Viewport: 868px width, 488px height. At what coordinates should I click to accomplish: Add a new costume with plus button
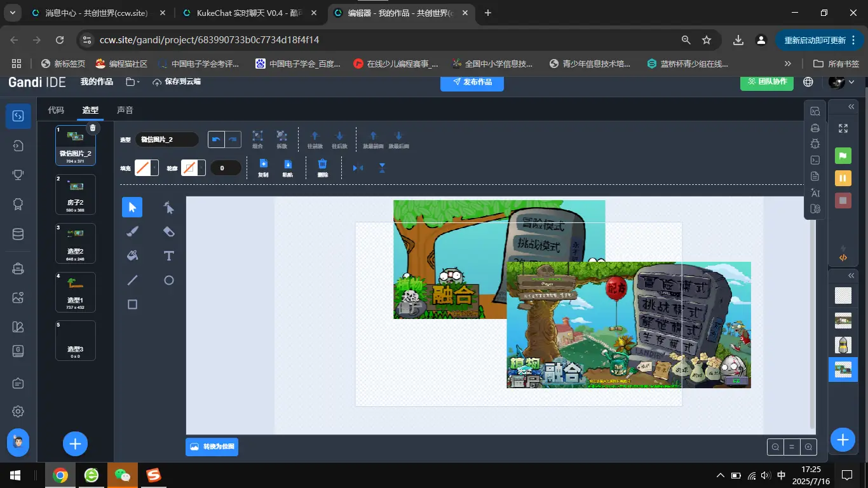(x=75, y=444)
